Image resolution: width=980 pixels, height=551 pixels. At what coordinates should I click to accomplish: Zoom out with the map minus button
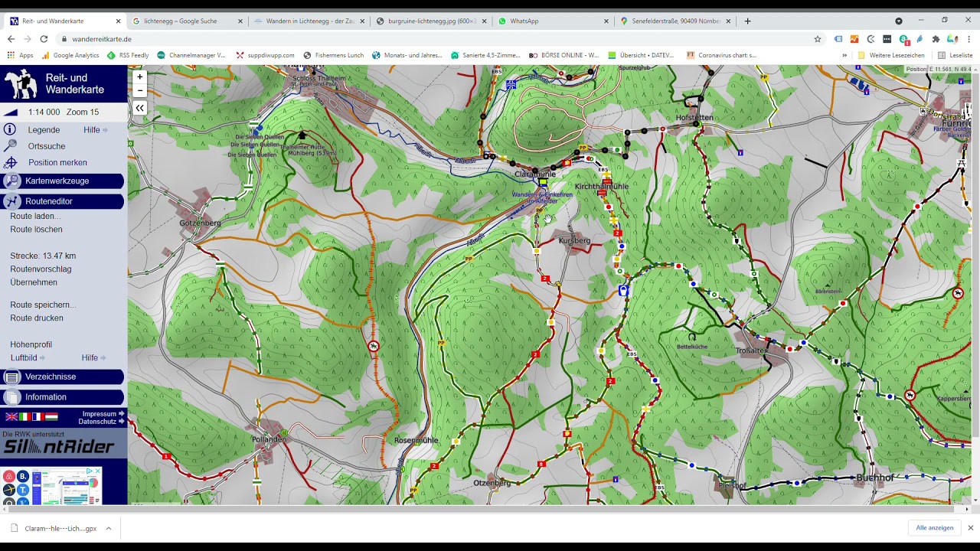point(139,90)
